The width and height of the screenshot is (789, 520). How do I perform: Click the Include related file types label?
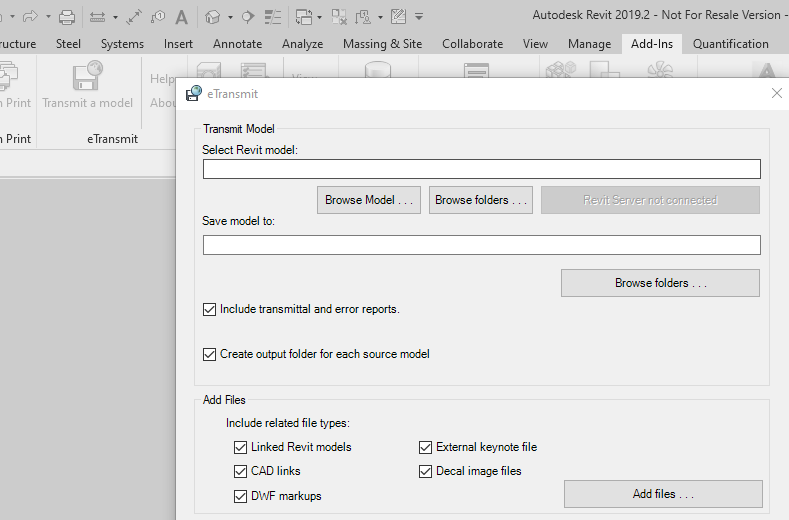(288, 423)
